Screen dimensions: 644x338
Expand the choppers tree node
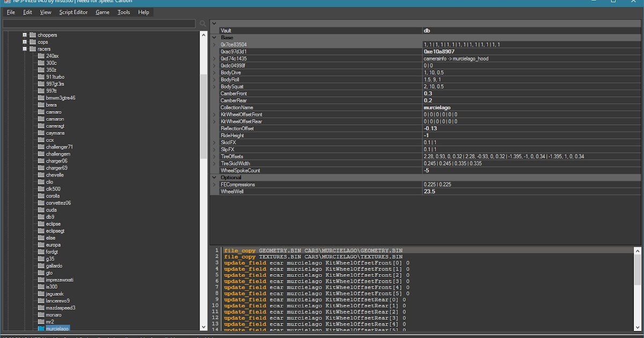pos(25,35)
